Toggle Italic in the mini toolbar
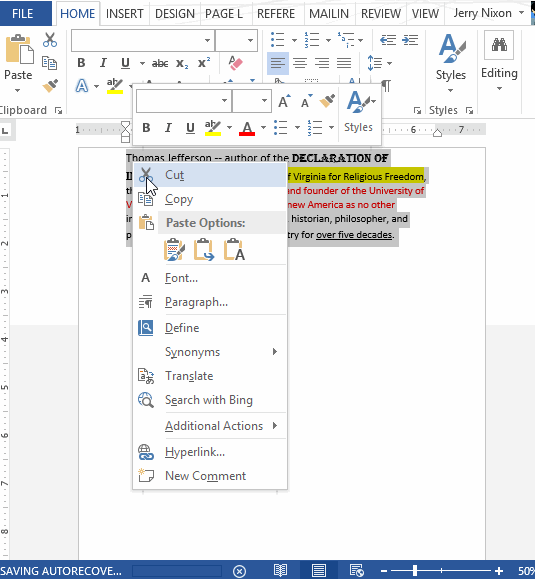Screen dimensions: 535x579 [168, 128]
